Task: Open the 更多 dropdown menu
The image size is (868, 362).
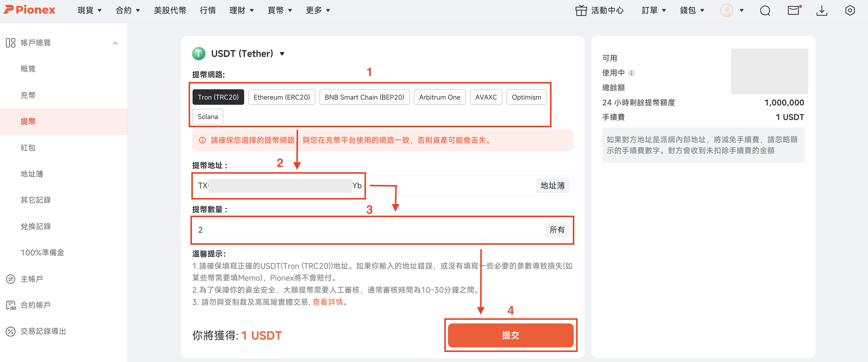Action: tap(318, 10)
